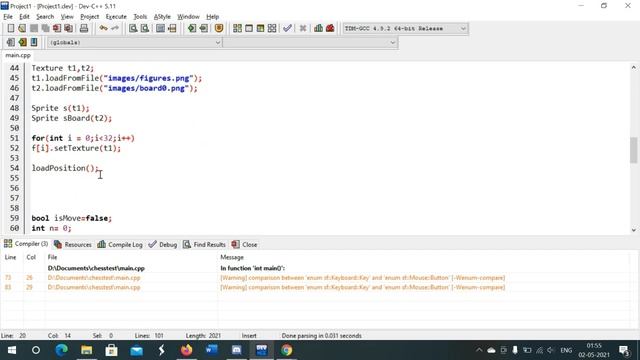640x360 pixels.
Task: Open Profile Analysis chart icon
Action: [x=318, y=28]
